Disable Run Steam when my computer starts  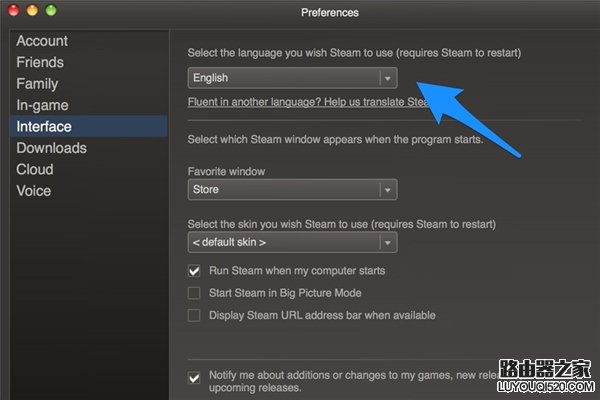coord(195,271)
